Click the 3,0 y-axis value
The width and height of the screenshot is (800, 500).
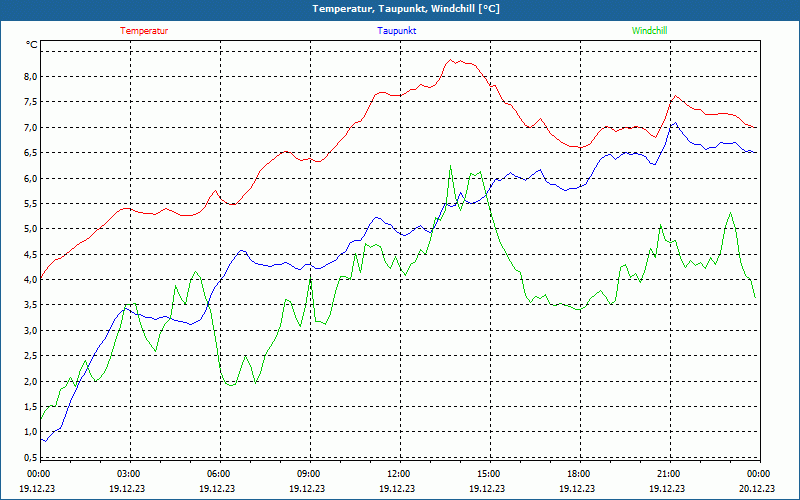[x=32, y=330]
